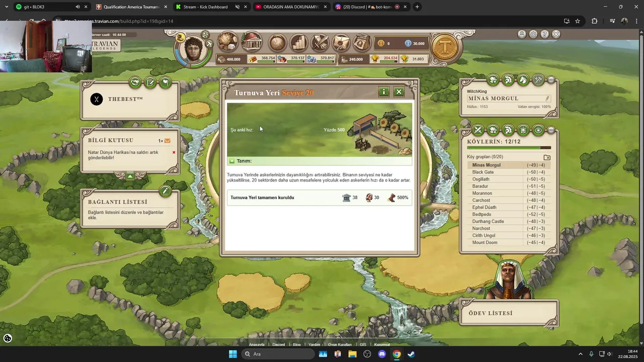This screenshot has width=644, height=362.
Task: Open the hero adventures icon above portrait
Action: point(205,35)
